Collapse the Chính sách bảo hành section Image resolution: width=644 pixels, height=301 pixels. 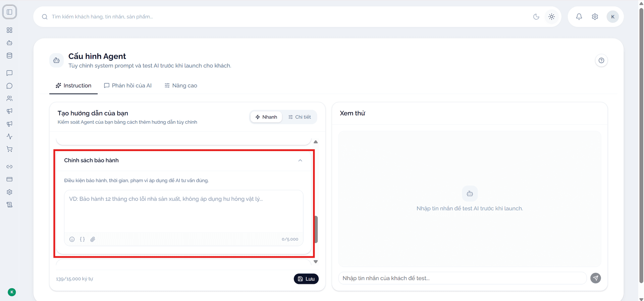300,160
